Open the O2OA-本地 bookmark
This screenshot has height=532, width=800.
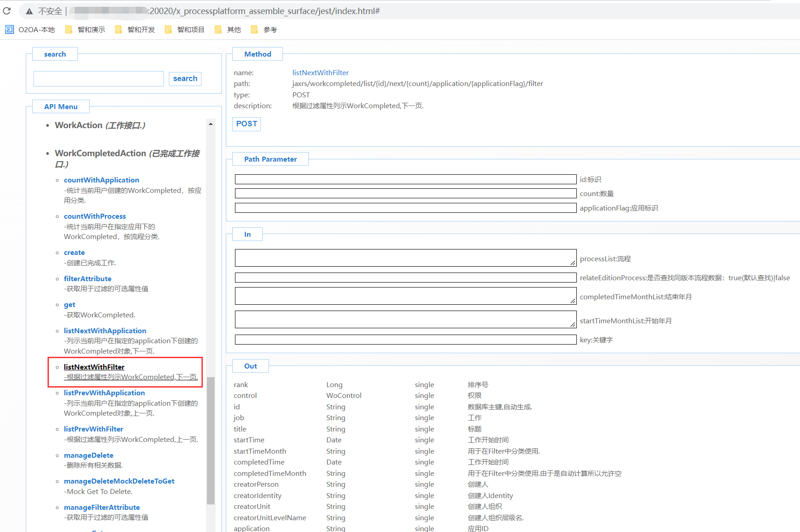pyautogui.click(x=30, y=30)
